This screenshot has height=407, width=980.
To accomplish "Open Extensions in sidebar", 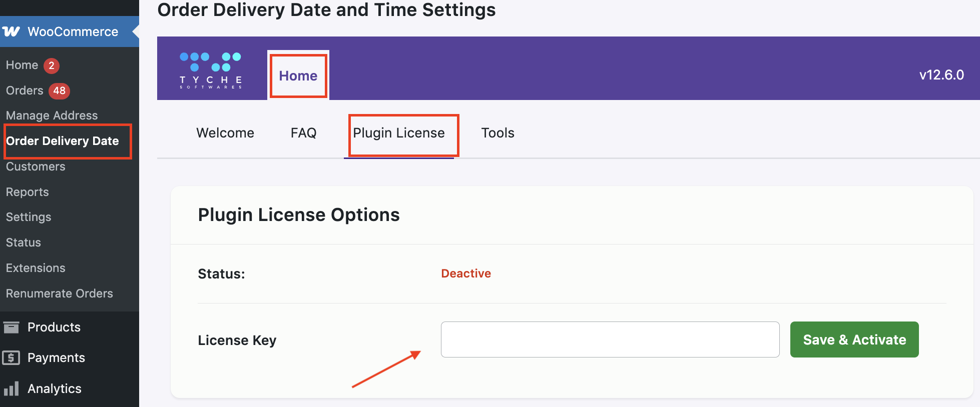I will (36, 268).
